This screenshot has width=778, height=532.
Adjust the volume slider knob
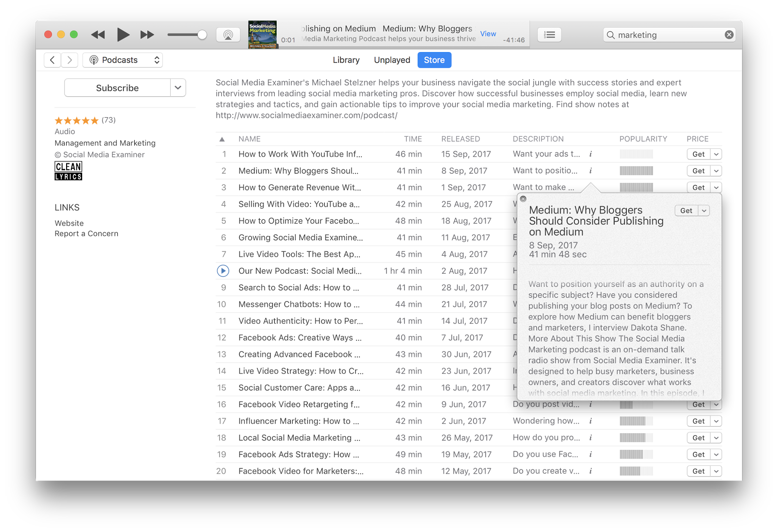(202, 35)
